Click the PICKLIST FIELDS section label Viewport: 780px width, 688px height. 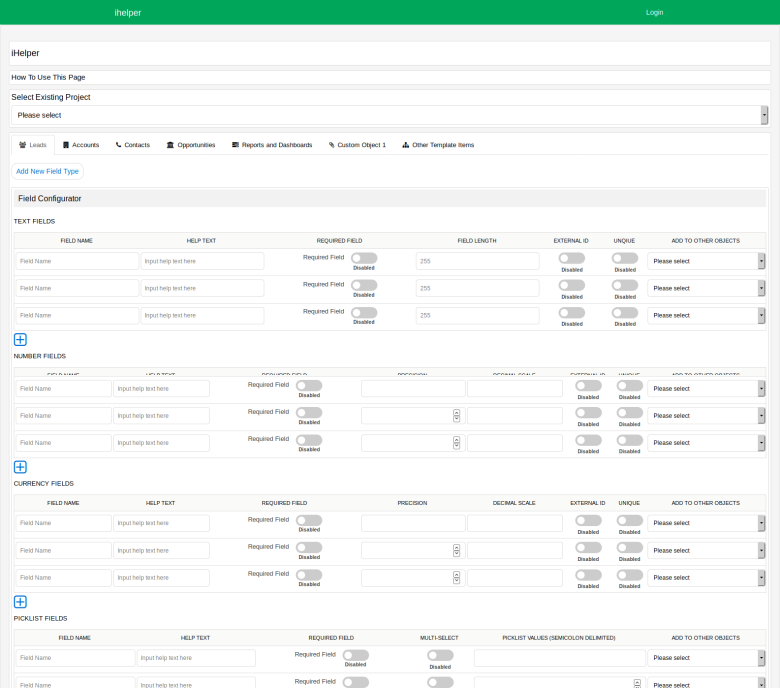tap(40, 618)
